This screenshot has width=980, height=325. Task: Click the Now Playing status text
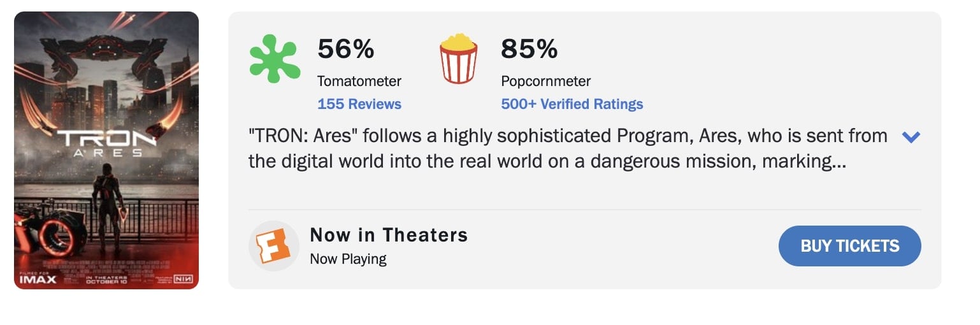click(348, 259)
